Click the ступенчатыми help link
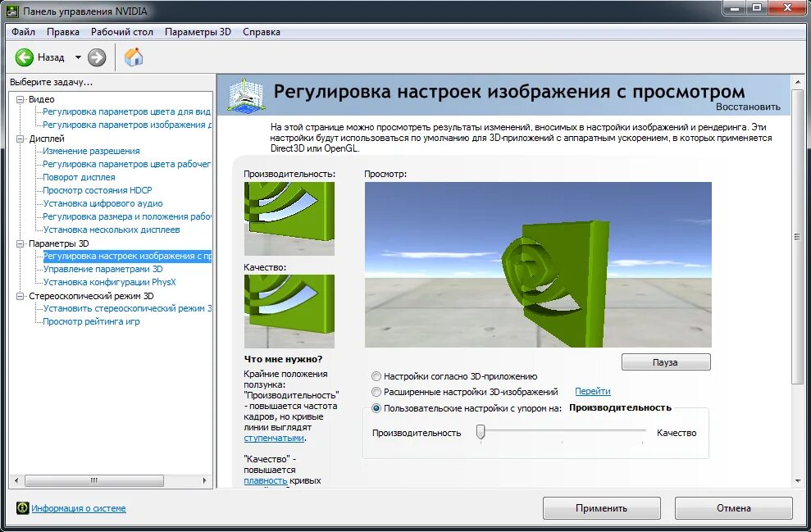 point(274,438)
